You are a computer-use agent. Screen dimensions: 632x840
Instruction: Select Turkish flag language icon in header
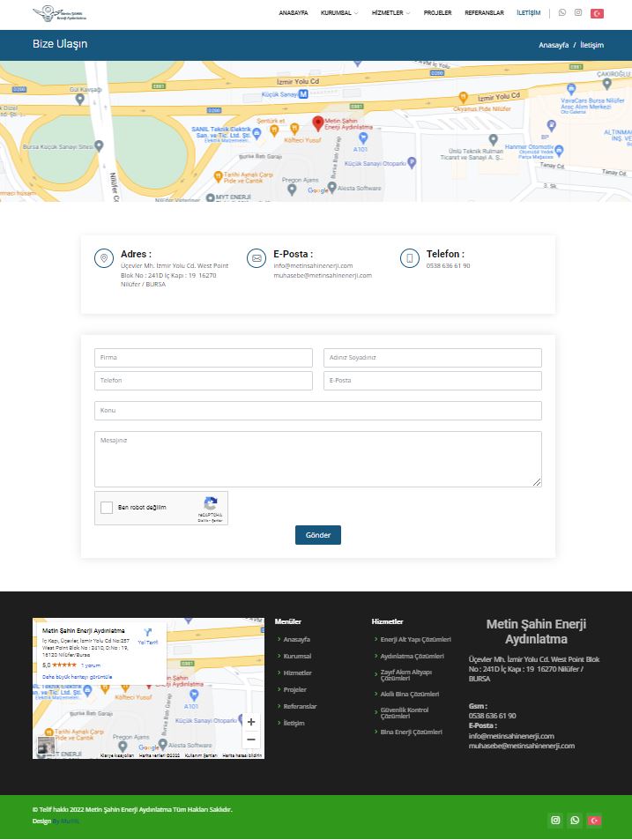597,13
